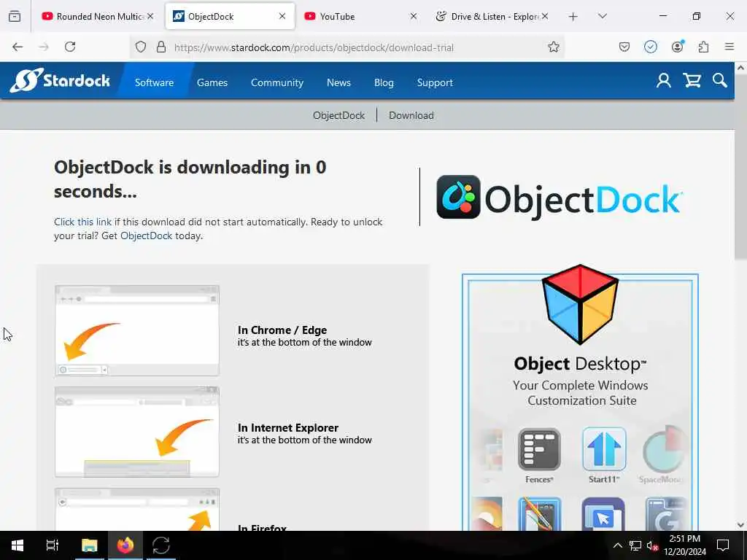747x560 pixels.
Task: Open the Community menu
Action: pos(276,82)
